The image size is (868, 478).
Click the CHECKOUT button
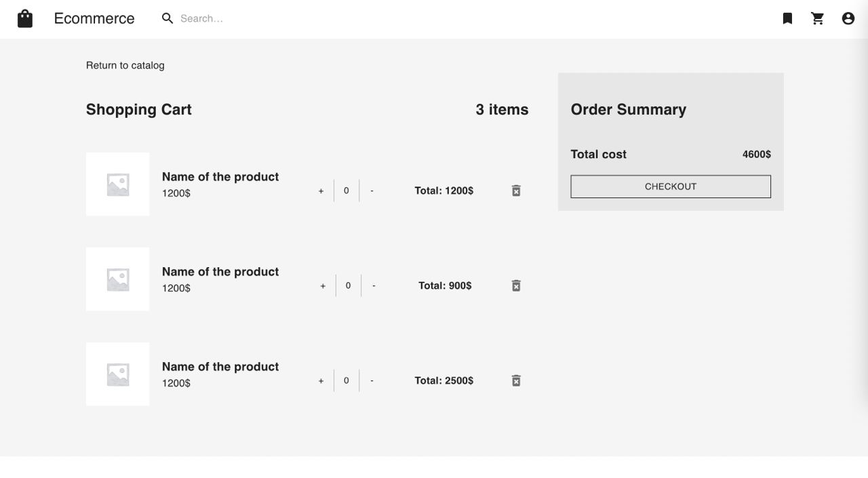coord(671,186)
